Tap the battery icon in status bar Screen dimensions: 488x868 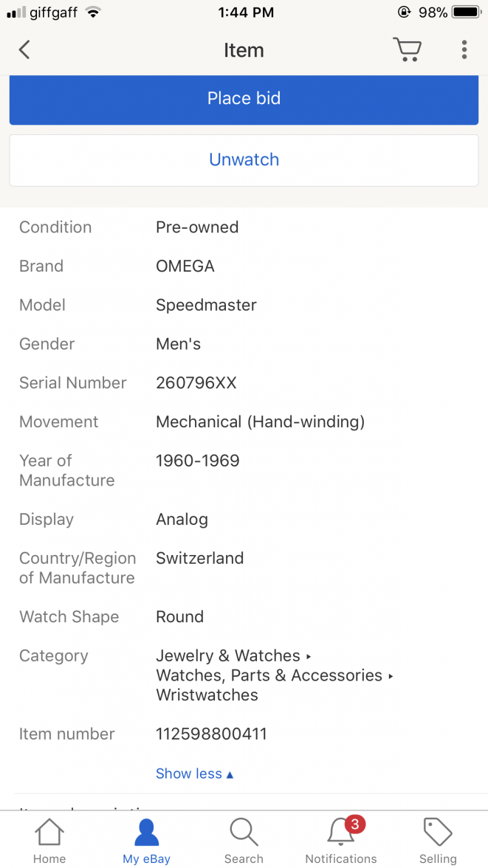[x=466, y=13]
